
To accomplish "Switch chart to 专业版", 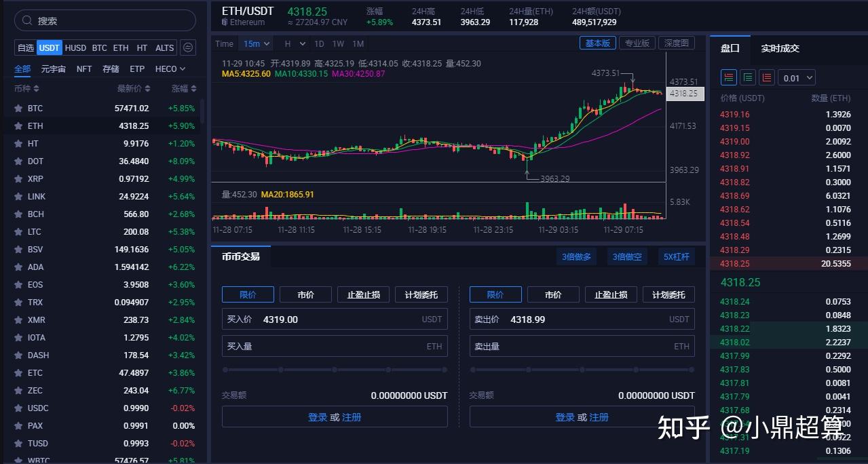I will 637,43.
